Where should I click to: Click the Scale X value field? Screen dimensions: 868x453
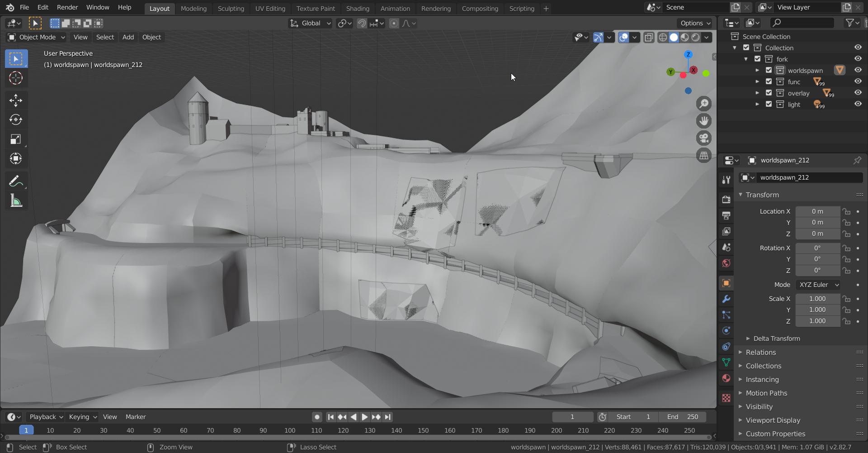[x=817, y=299]
